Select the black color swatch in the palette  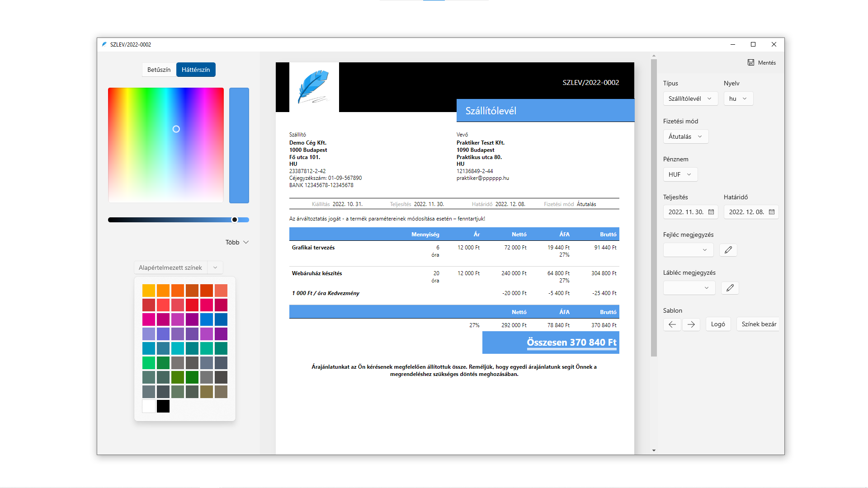click(x=163, y=406)
